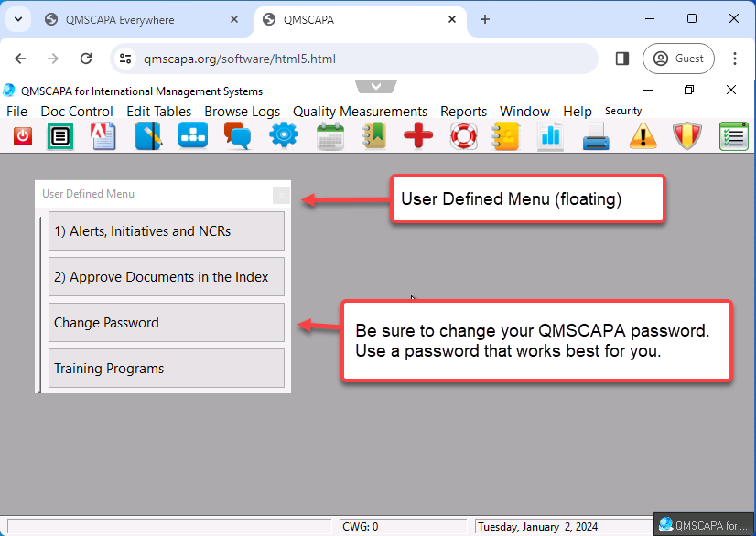Open the tab search dropdown arrow
Viewport: 756px width, 536px height.
pyautogui.click(x=18, y=19)
